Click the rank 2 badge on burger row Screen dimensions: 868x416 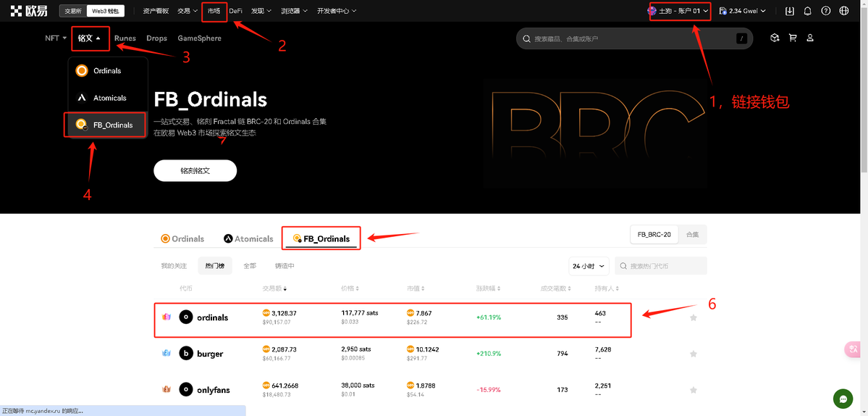point(166,354)
